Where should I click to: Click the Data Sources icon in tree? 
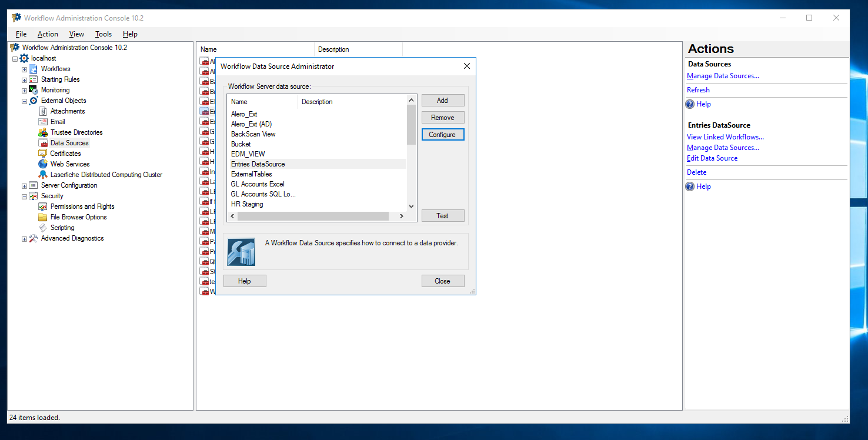43,143
